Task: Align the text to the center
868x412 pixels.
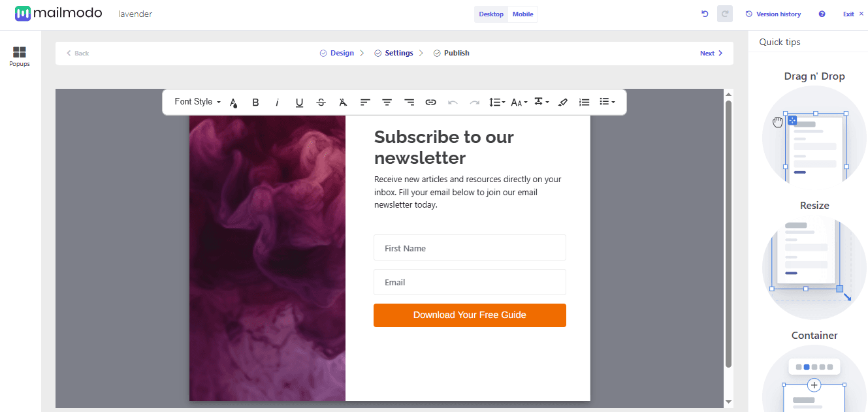Action: pos(387,102)
